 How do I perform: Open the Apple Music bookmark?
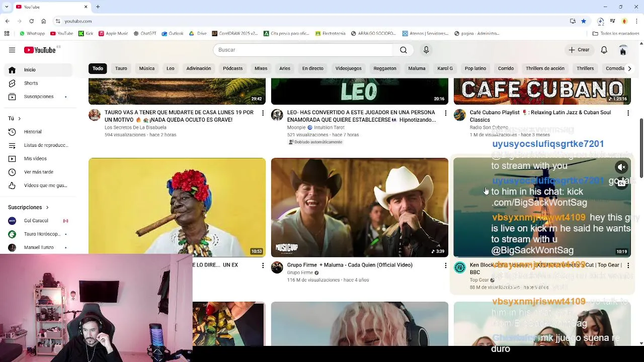113,34
